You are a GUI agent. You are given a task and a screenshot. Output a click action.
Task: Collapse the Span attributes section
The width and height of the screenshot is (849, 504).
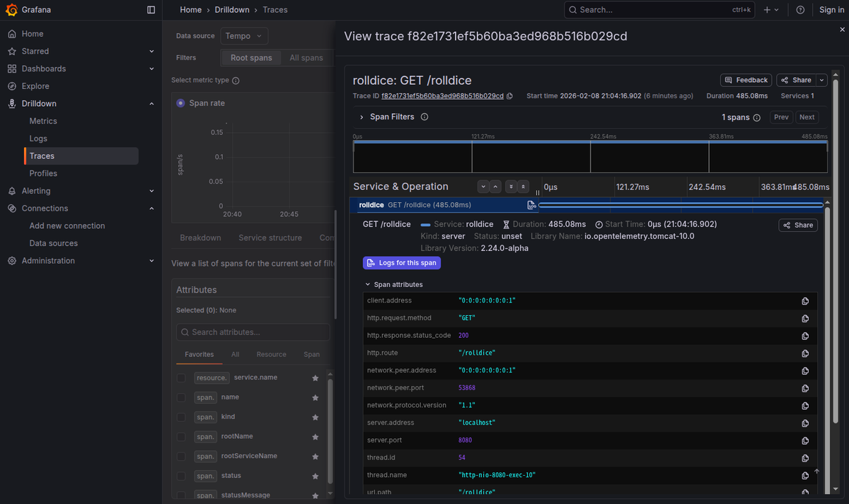click(368, 285)
